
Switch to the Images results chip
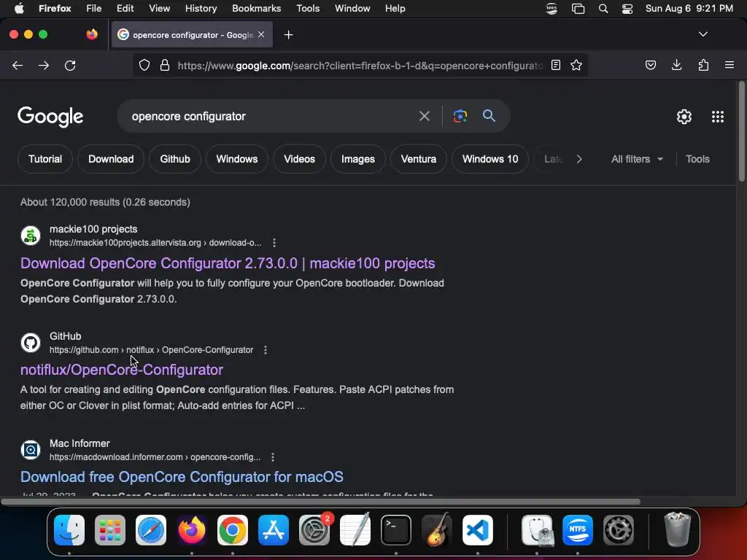357,159
